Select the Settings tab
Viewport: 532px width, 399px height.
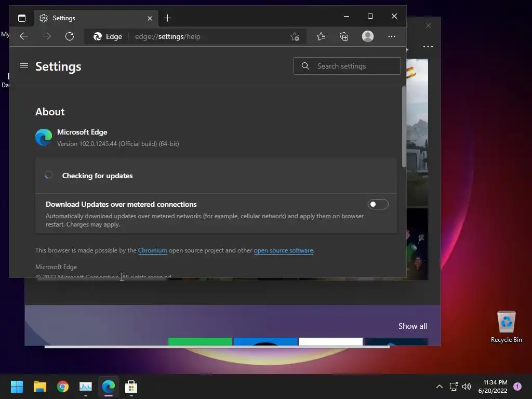coord(96,18)
